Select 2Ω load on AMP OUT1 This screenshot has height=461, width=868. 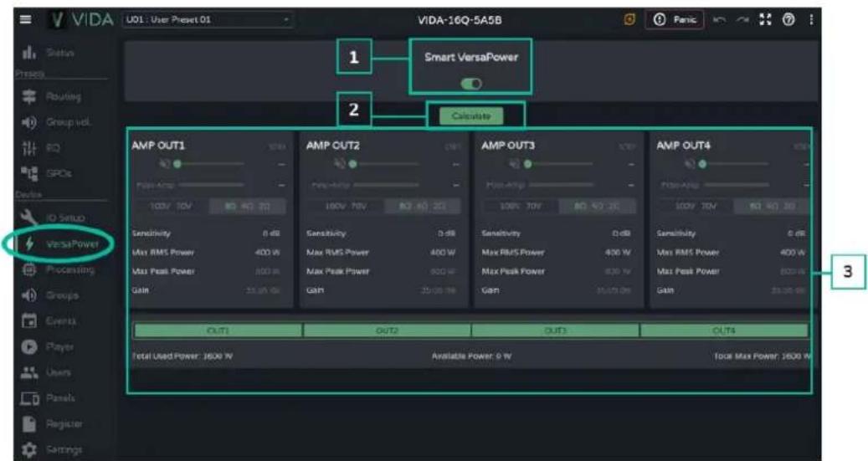point(265,206)
